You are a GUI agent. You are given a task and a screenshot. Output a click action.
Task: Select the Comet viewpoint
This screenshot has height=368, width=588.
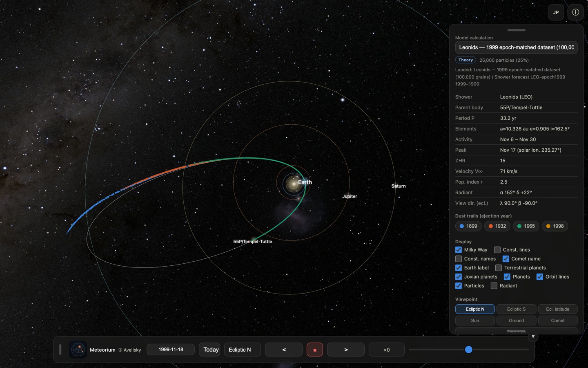point(558,321)
